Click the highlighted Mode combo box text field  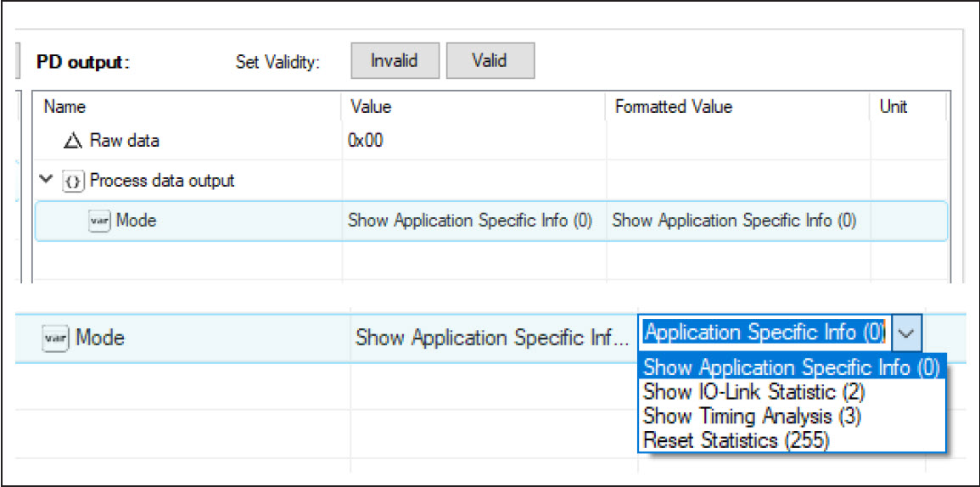point(764,333)
